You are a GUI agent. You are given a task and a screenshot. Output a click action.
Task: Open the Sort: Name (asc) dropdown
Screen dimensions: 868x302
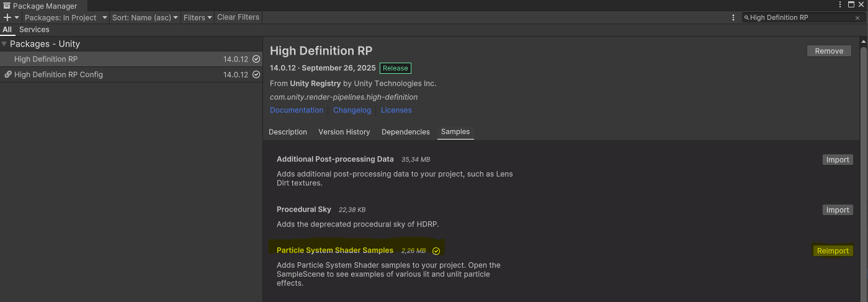pyautogui.click(x=145, y=17)
